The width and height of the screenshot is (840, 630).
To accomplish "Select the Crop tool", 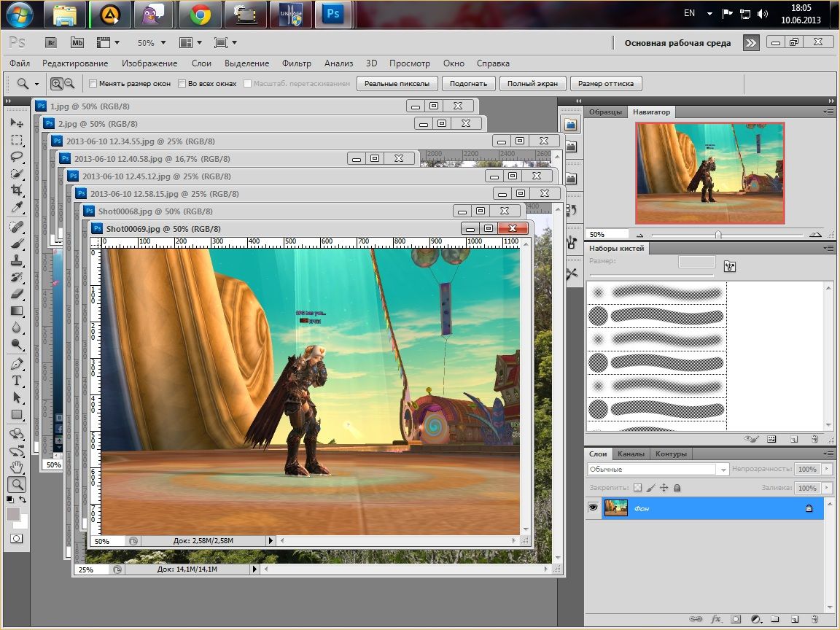I will click(17, 190).
